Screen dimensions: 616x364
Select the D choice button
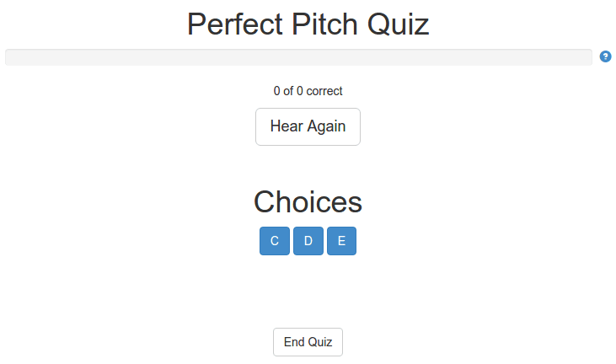click(x=308, y=241)
